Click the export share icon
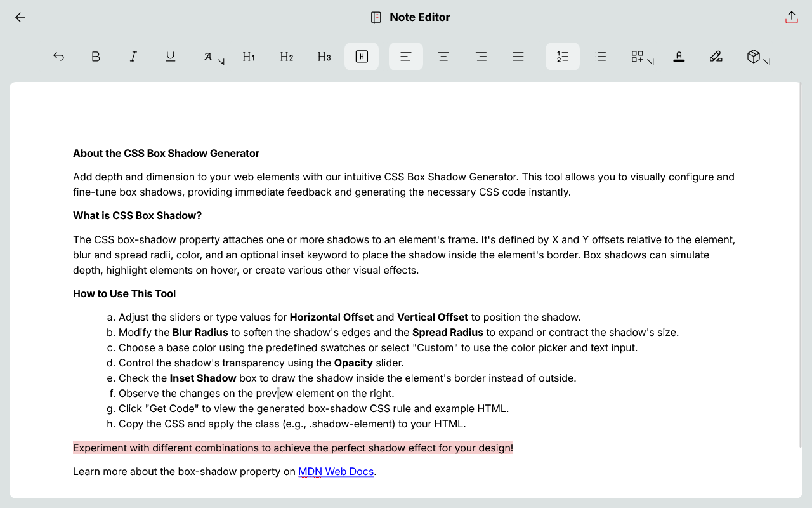812x508 pixels. tap(791, 18)
